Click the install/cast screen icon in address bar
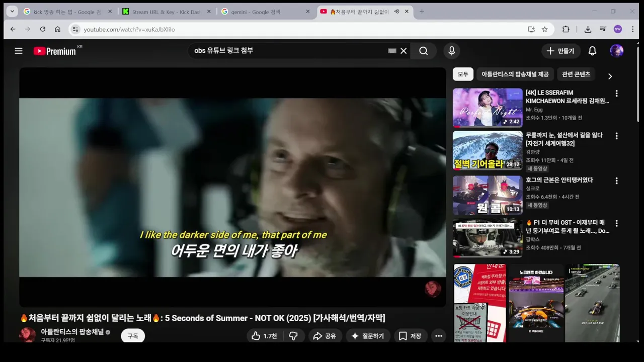The height and width of the screenshot is (362, 644). coord(531,29)
